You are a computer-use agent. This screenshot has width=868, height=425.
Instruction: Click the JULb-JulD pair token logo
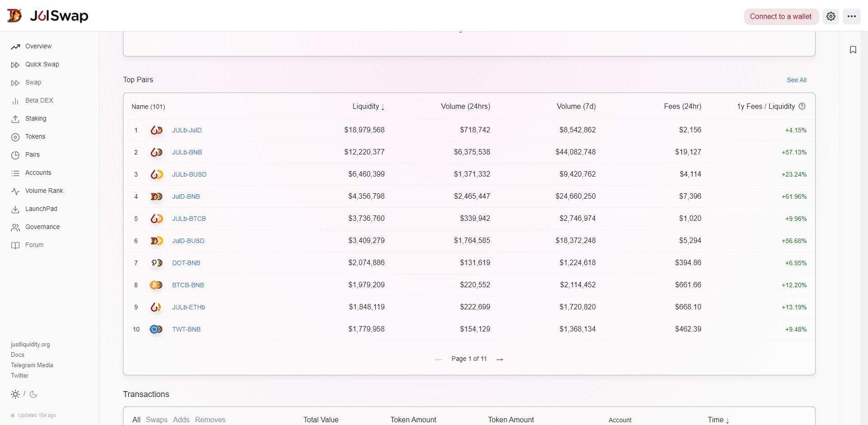tap(156, 130)
